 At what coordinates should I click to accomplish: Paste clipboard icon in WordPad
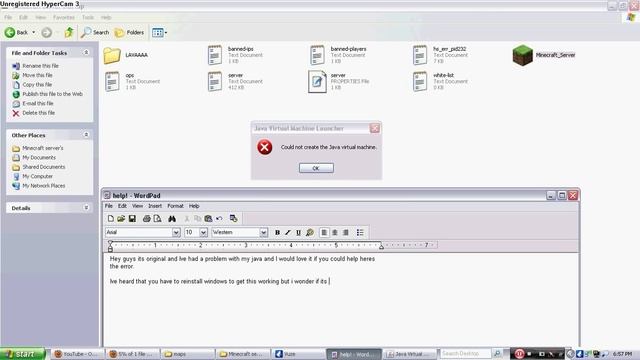point(208,219)
